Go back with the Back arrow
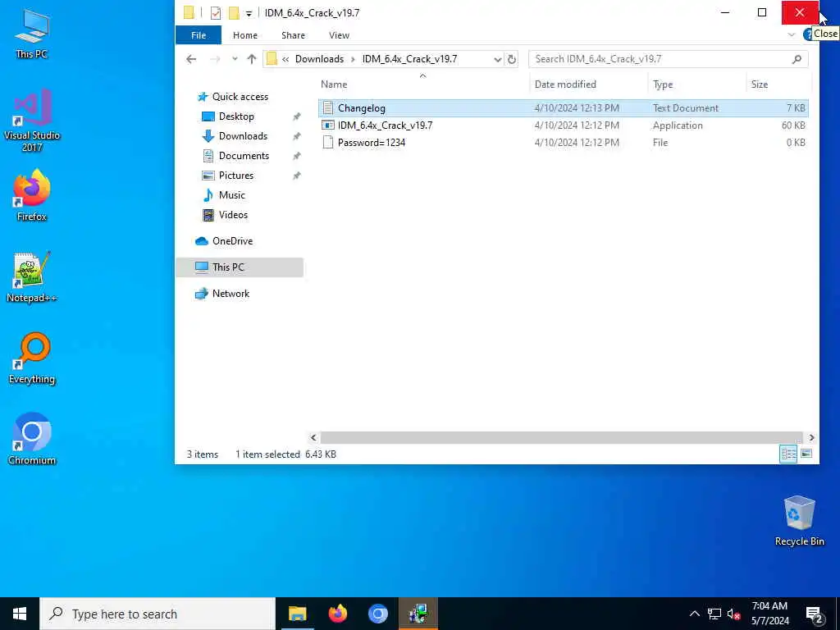 (x=191, y=59)
